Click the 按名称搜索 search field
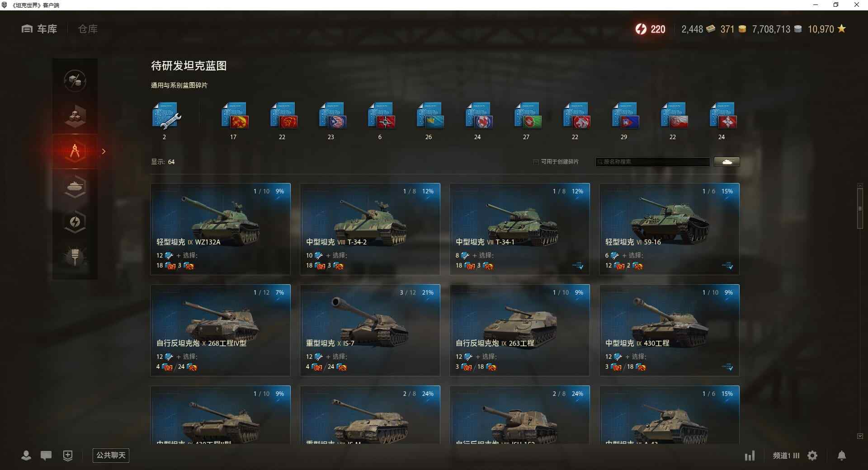 point(653,162)
